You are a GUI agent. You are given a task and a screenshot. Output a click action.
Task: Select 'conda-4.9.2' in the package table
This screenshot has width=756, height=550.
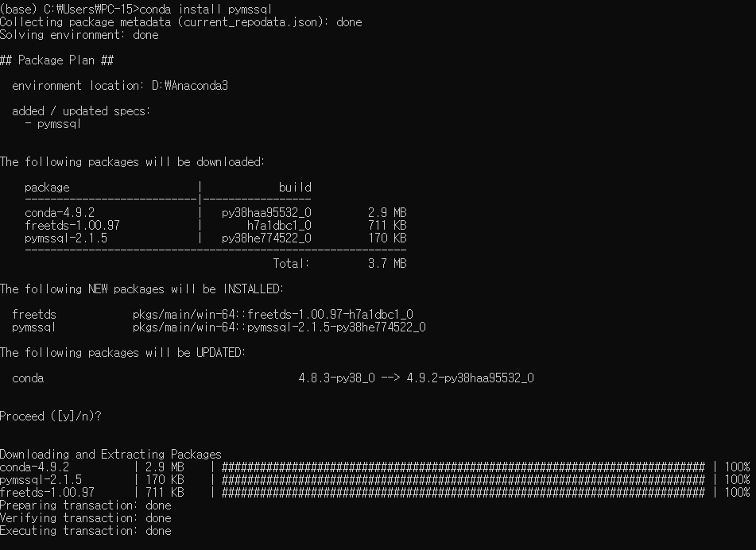(60, 212)
